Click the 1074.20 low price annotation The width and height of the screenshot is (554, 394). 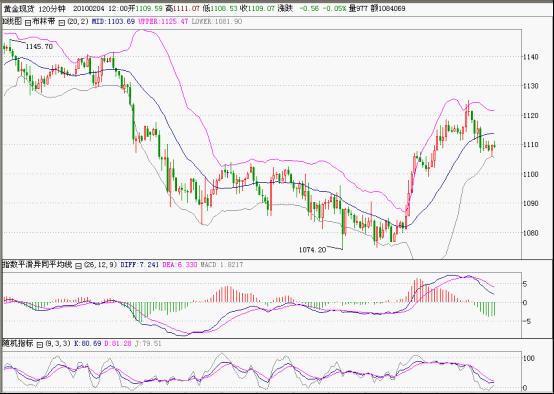click(x=312, y=250)
